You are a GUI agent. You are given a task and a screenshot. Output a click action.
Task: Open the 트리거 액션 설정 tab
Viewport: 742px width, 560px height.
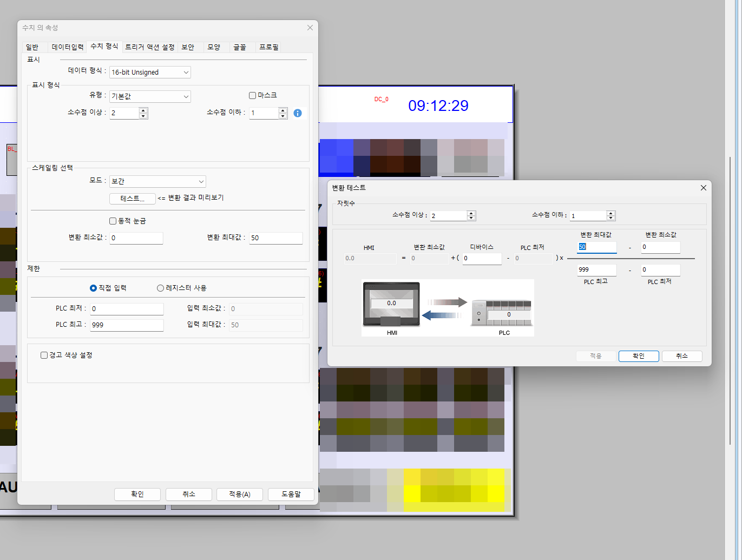click(x=150, y=47)
